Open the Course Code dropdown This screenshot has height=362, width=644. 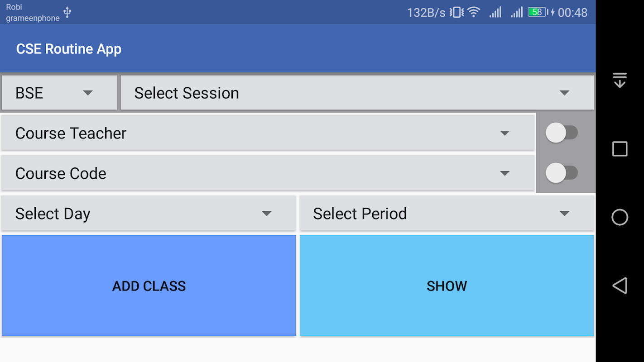pos(268,173)
